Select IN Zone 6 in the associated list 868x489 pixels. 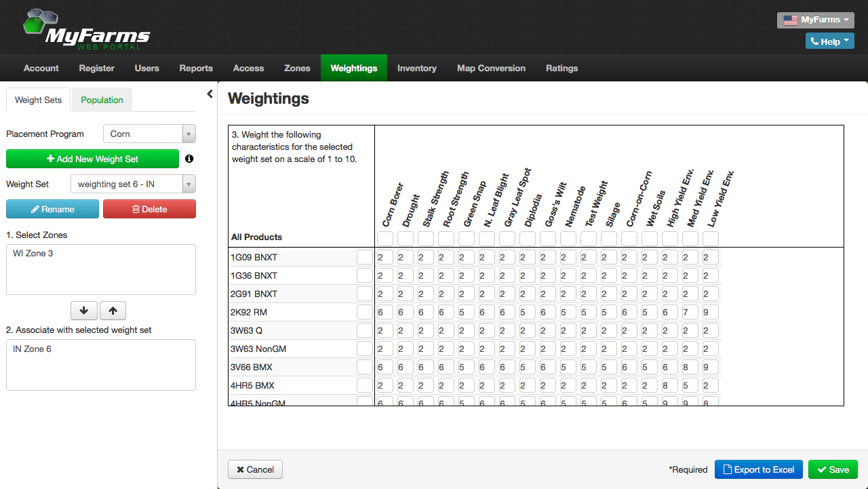32,349
